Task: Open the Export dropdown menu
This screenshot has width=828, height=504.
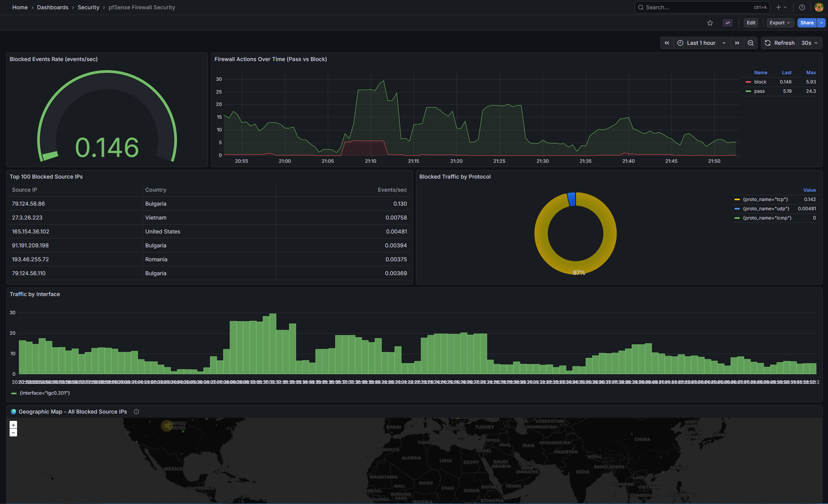Action: [780, 23]
